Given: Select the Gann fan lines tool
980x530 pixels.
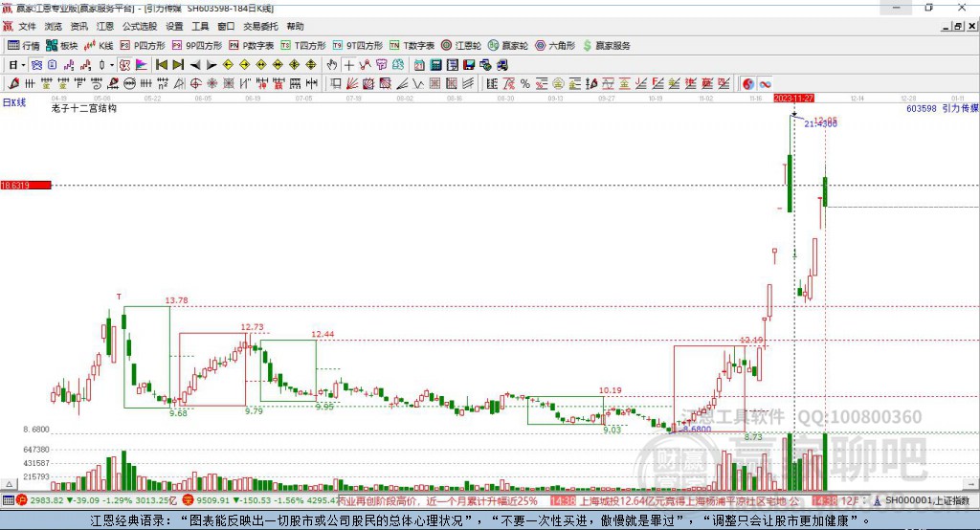Looking at the screenshot, I should coord(351,83).
